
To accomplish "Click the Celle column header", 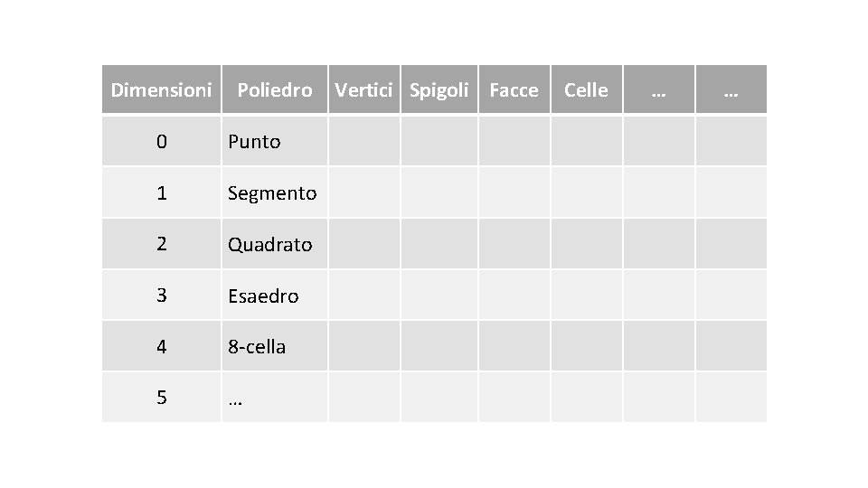I will (586, 90).
